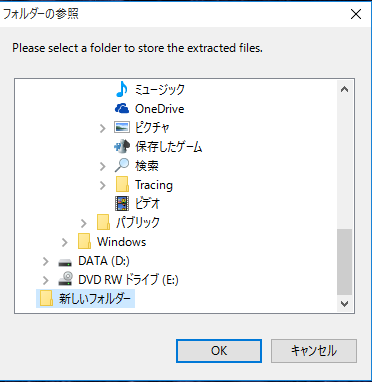Click the DVD RW ドライブ (E:) disc icon
Screen dimensions: 372x382
pyautogui.click(x=65, y=279)
